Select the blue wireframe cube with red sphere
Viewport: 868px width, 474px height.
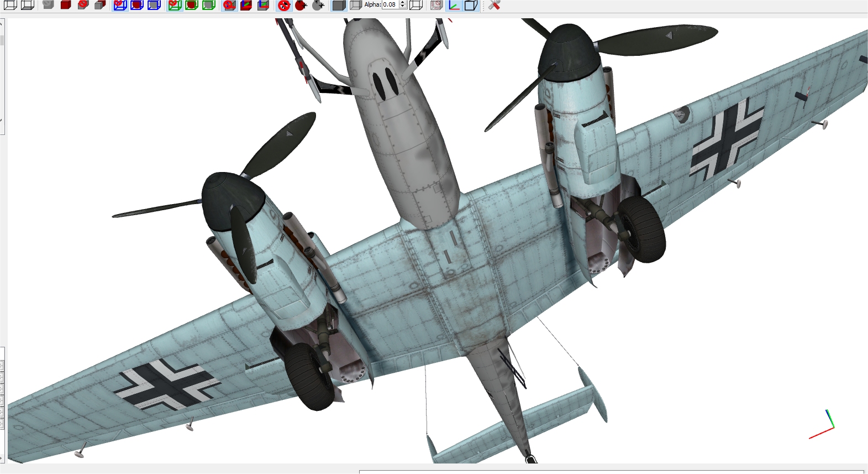(137, 5)
